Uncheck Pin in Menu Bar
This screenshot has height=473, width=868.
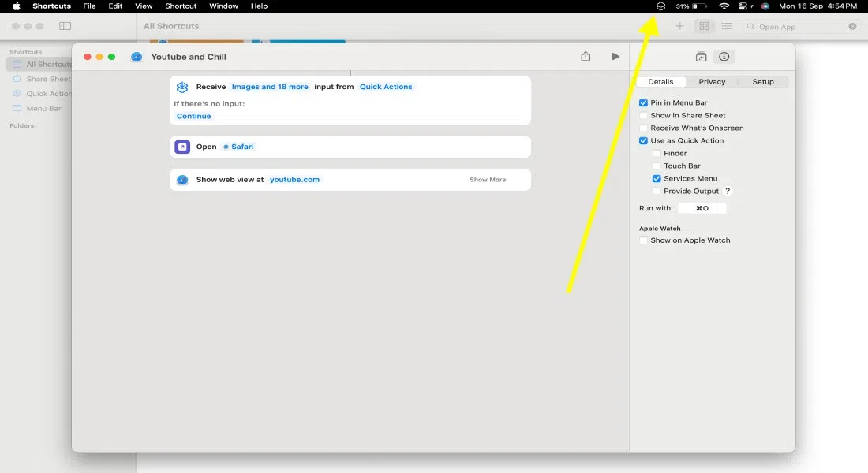(x=643, y=103)
